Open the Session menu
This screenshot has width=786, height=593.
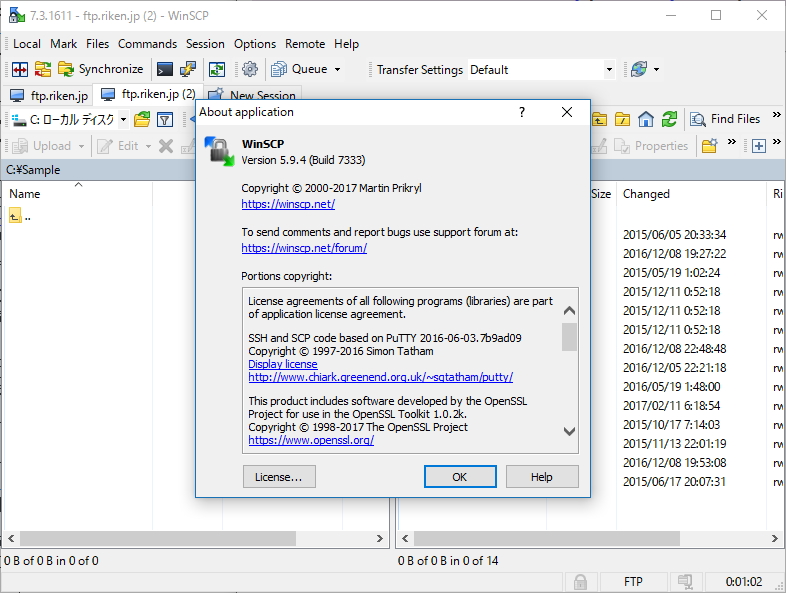pos(205,44)
